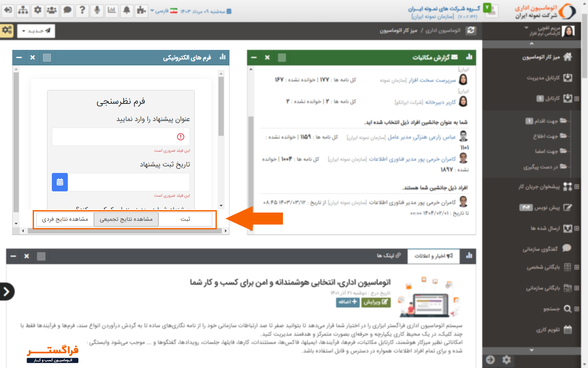
Task: Click the settings gear in the top toolbar
Action: click(x=38, y=11)
